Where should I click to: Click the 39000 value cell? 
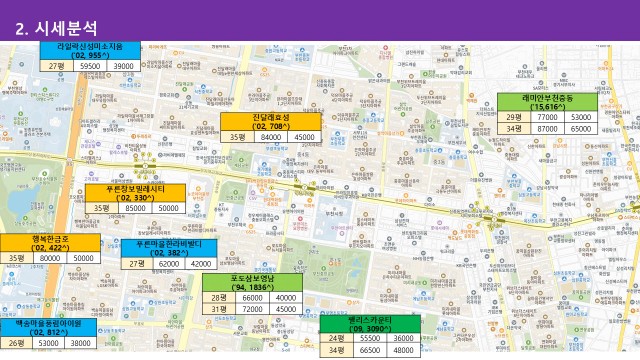[124, 66]
